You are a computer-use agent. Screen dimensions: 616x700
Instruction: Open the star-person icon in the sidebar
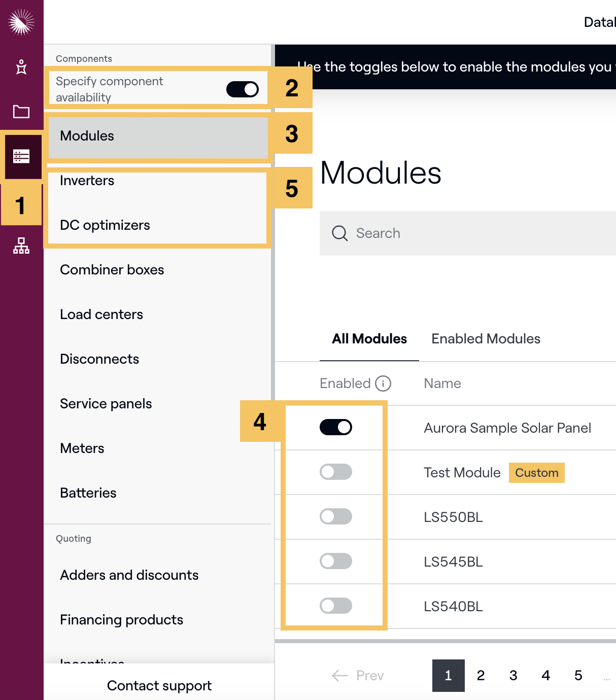pyautogui.click(x=21, y=67)
